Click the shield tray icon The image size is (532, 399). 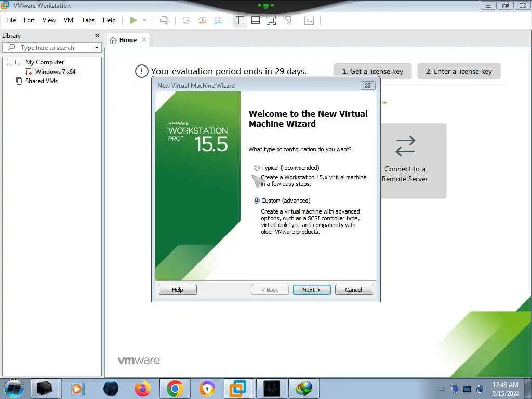[455, 389]
